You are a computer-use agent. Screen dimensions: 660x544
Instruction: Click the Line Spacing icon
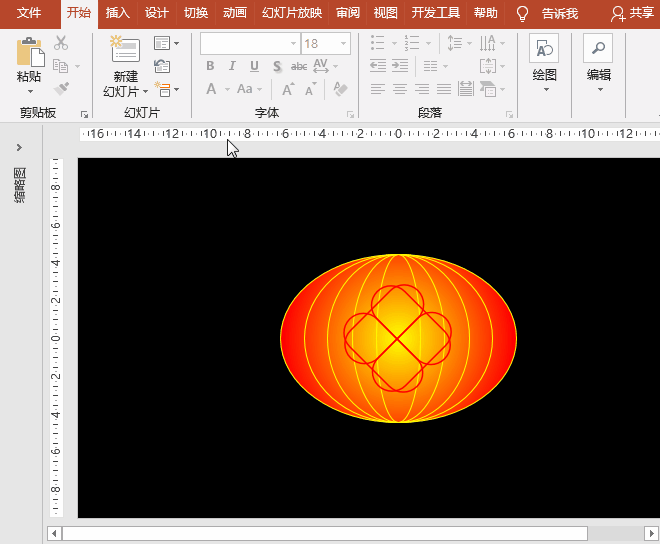[x=455, y=43]
